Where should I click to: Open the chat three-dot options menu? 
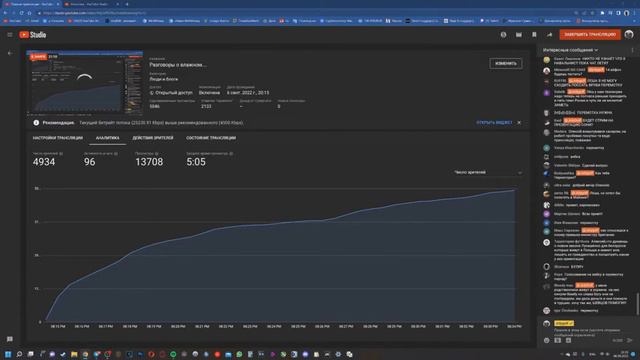click(x=633, y=50)
